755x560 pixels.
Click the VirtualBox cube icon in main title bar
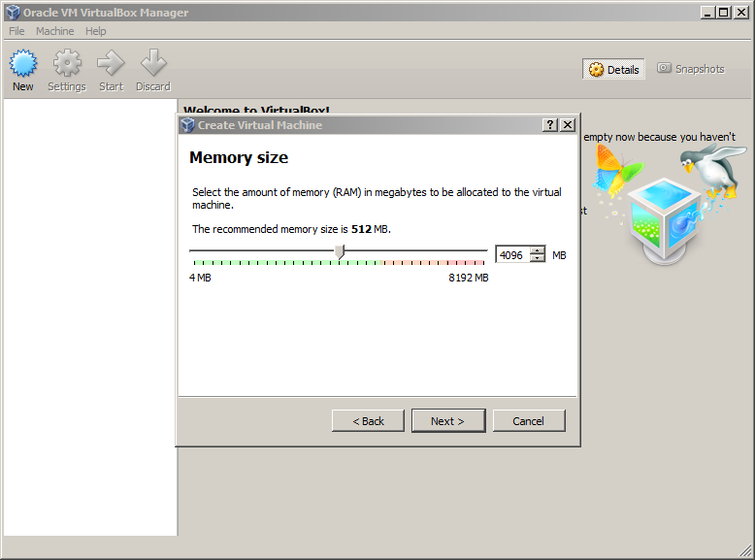point(13,13)
